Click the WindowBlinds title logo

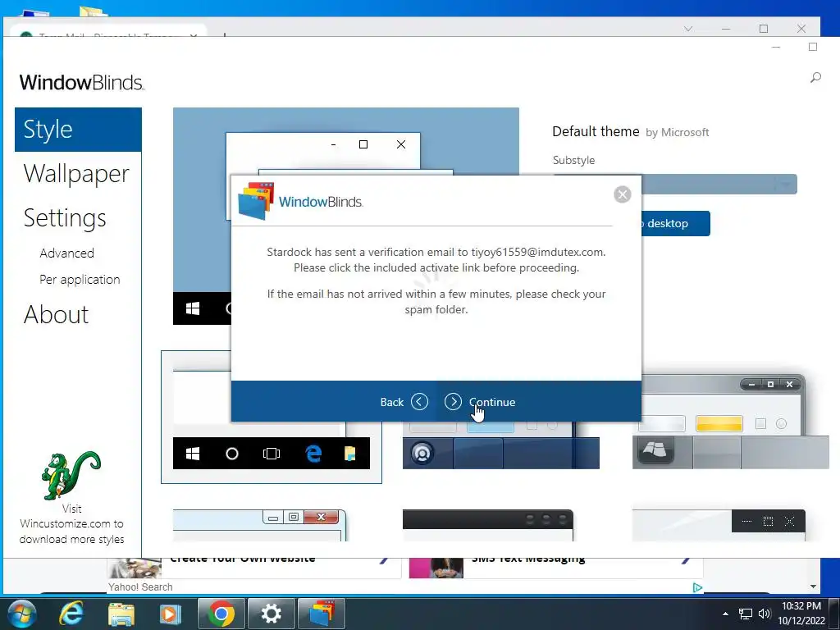(81, 83)
